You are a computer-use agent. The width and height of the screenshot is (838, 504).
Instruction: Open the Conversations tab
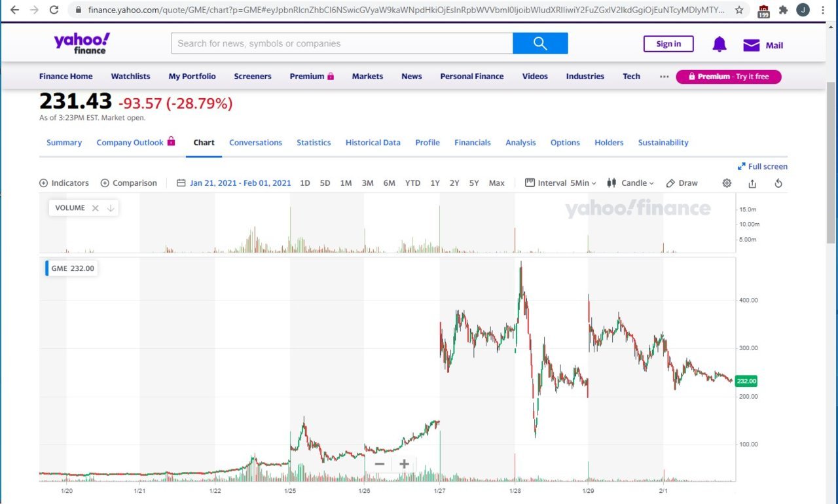[x=255, y=143]
